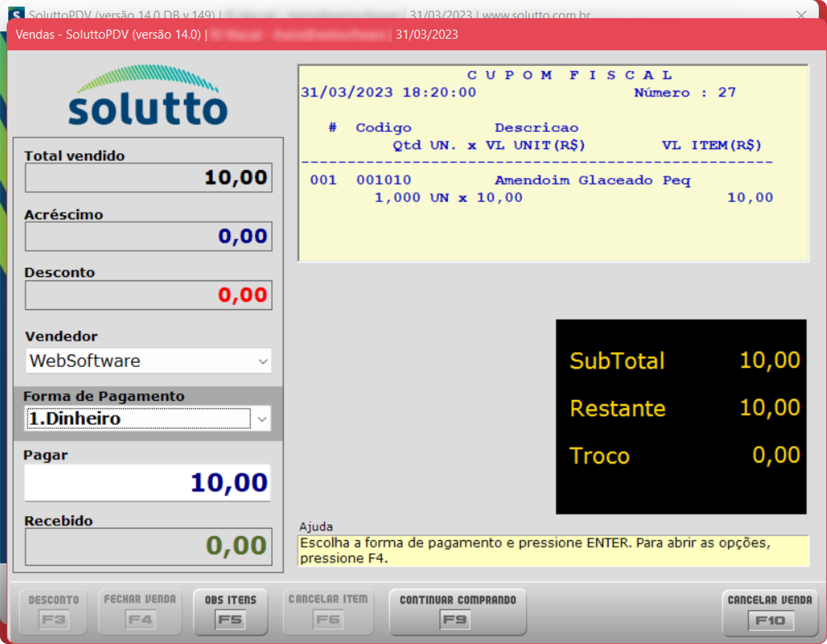Click the coupon Número : 27 text
The width and height of the screenshot is (827, 644).
click(685, 92)
